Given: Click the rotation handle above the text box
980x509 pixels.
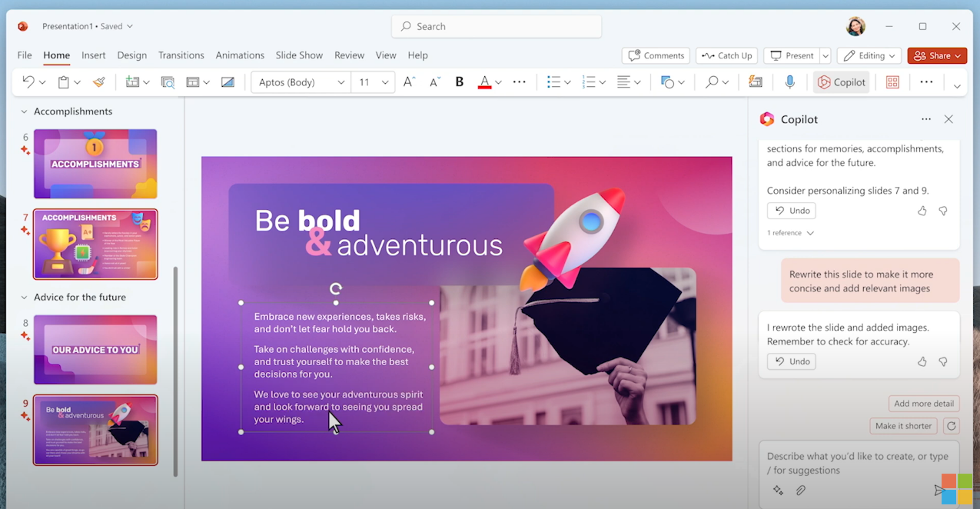Looking at the screenshot, I should pyautogui.click(x=335, y=289).
